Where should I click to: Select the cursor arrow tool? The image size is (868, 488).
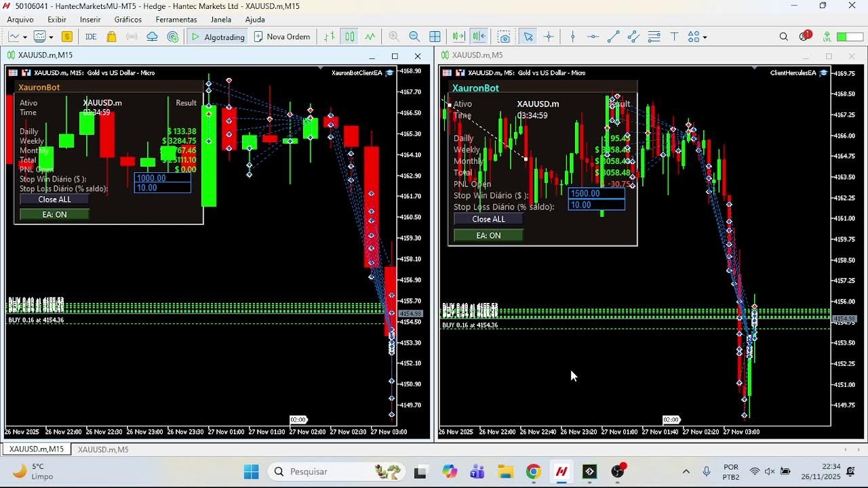pos(528,37)
